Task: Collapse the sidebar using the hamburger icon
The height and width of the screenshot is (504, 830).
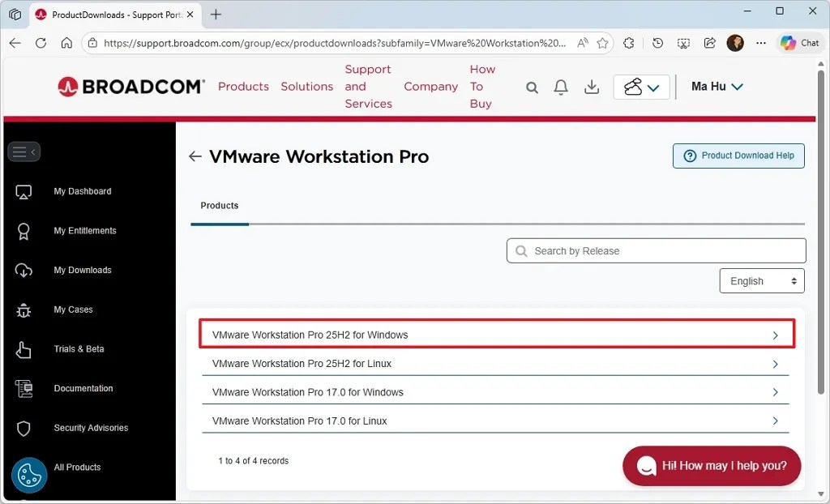Action: point(24,152)
